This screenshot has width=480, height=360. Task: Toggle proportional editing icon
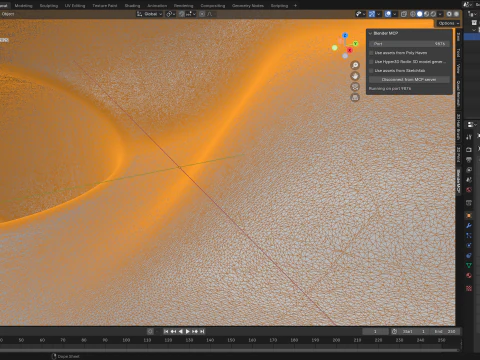[x=202, y=14]
